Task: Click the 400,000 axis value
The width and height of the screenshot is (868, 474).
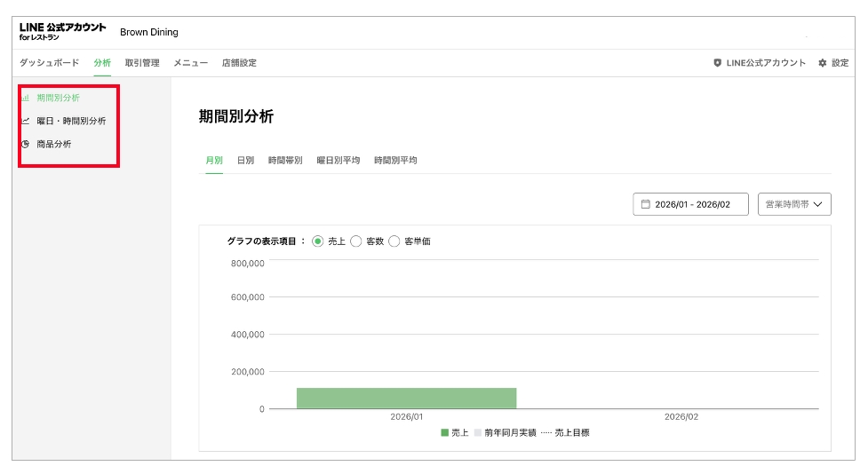Action: (248, 335)
